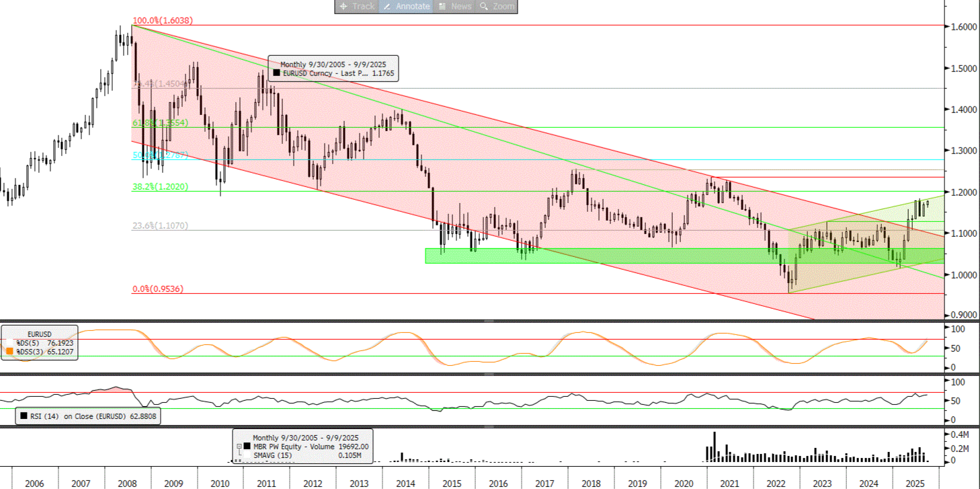Click divider between price and stochastic panes
Viewport: 980px width, 489px height.
(x=489, y=322)
